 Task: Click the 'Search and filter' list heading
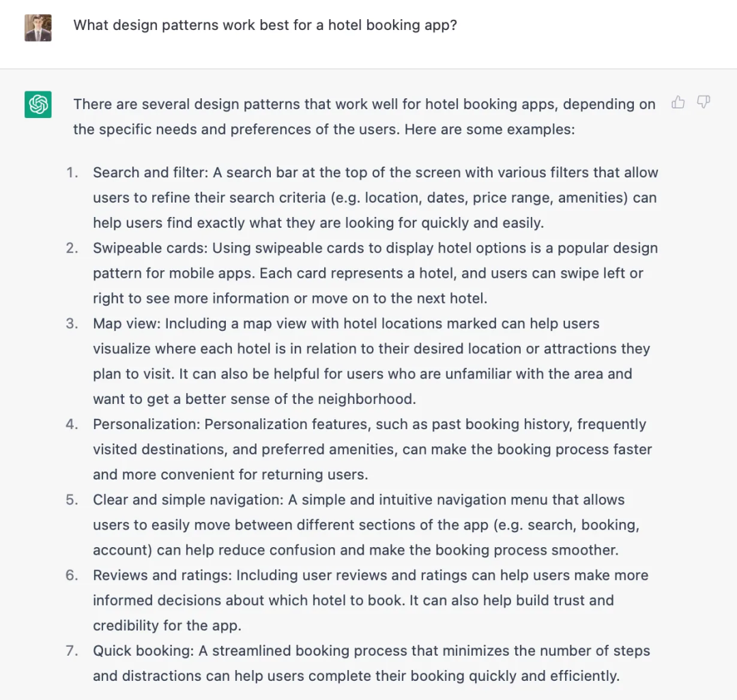(x=150, y=173)
